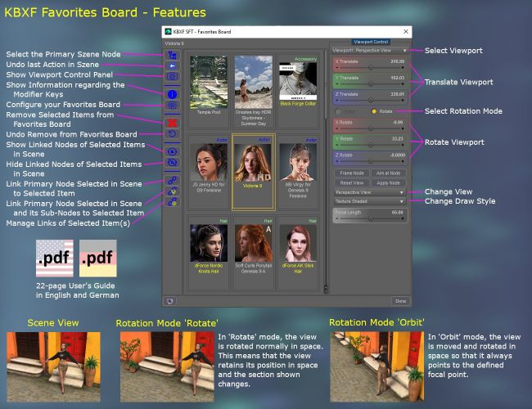Screen dimensions: 532x409
Task: Open the Viewport Control Panel camera icon
Action: (172, 76)
